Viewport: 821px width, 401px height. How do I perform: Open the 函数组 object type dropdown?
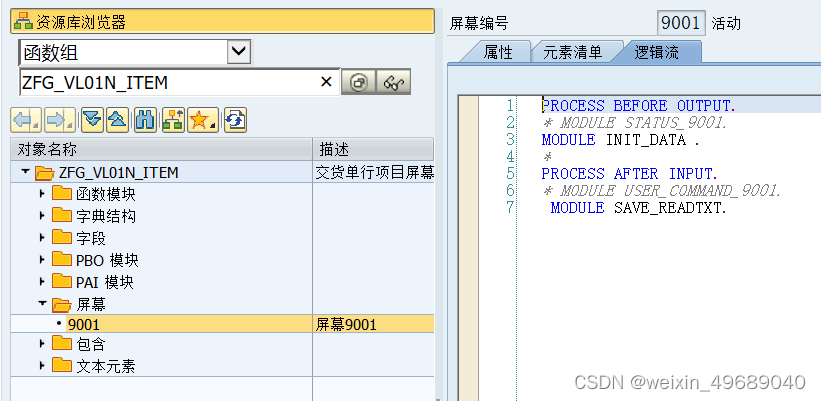click(x=239, y=52)
